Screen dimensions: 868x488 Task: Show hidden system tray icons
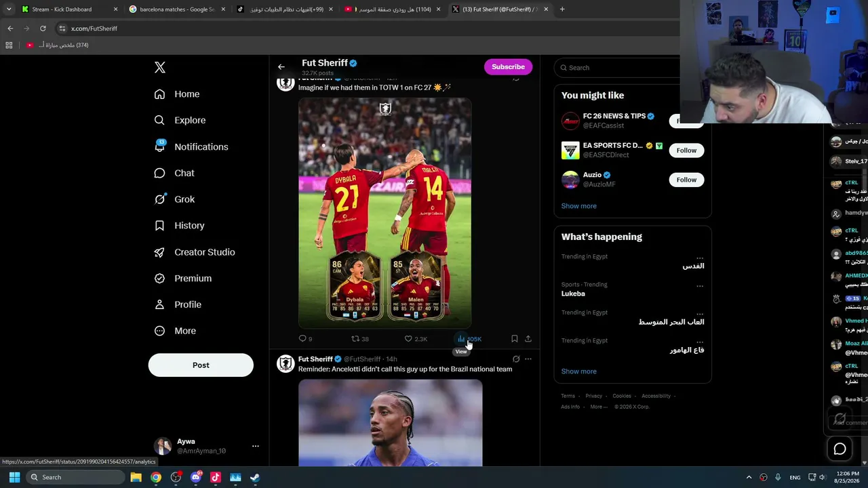[x=749, y=477]
